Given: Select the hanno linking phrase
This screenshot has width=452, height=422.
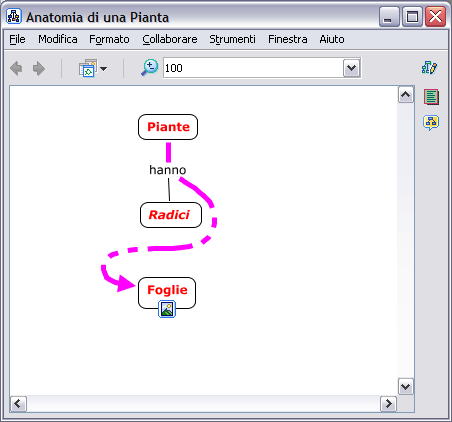Looking at the screenshot, I should click(168, 170).
